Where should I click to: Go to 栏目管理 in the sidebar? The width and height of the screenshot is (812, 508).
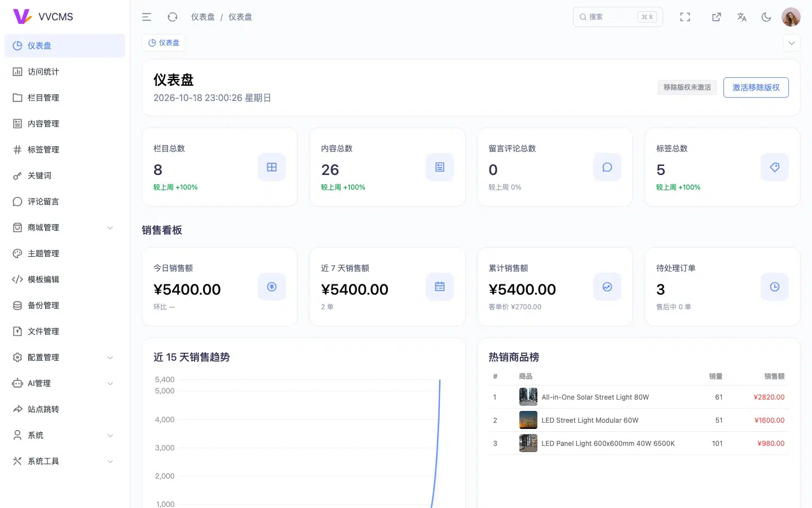pos(65,98)
